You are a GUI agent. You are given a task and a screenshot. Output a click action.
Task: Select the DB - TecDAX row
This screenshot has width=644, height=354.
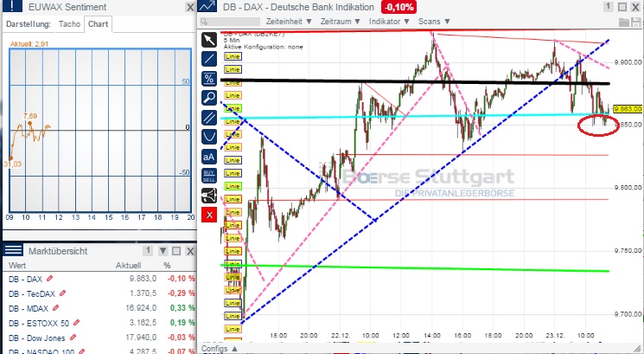[99, 293]
